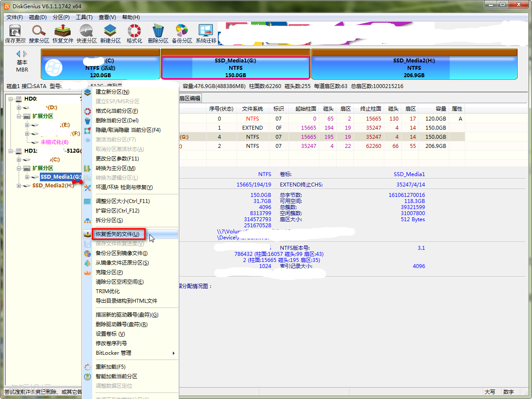The image size is (532, 399).
Task: Collapse 扩展分区 node under HD0
Action: pyautogui.click(x=19, y=116)
